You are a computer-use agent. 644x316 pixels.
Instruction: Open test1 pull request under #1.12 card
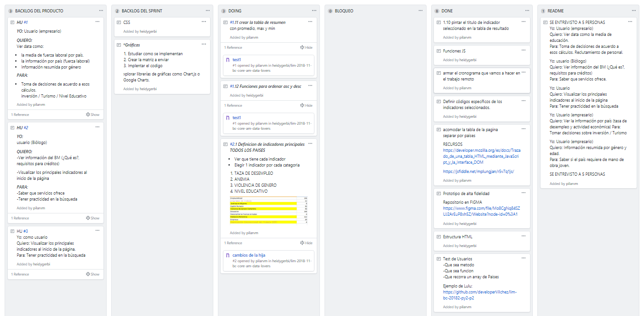(237, 118)
